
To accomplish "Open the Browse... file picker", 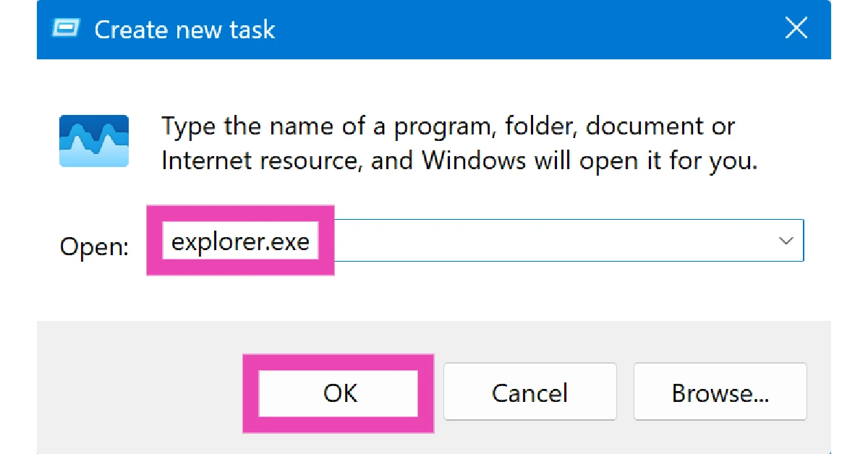I will (720, 393).
